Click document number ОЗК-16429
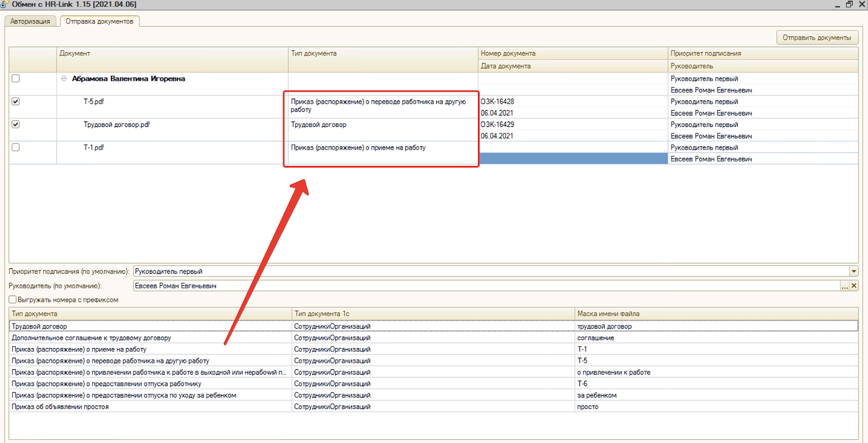 click(x=497, y=124)
